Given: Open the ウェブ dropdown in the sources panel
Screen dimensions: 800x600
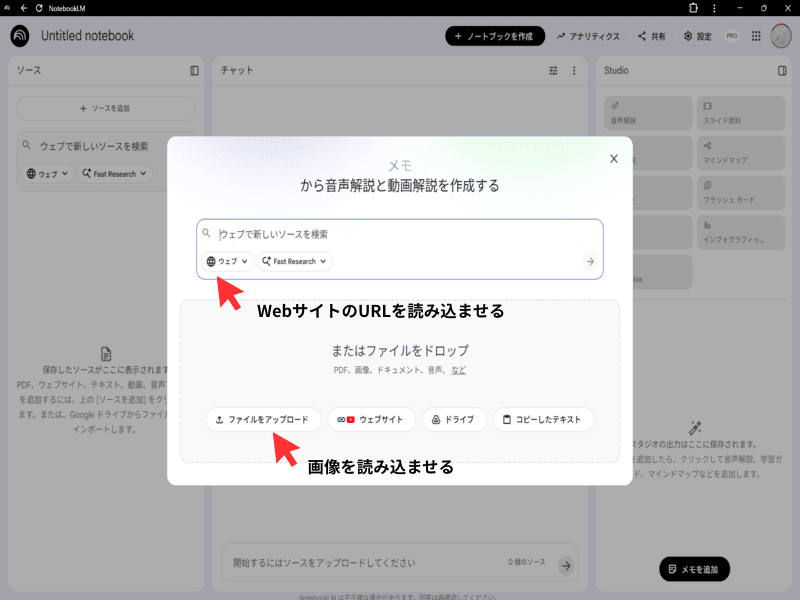Looking at the screenshot, I should [x=47, y=174].
